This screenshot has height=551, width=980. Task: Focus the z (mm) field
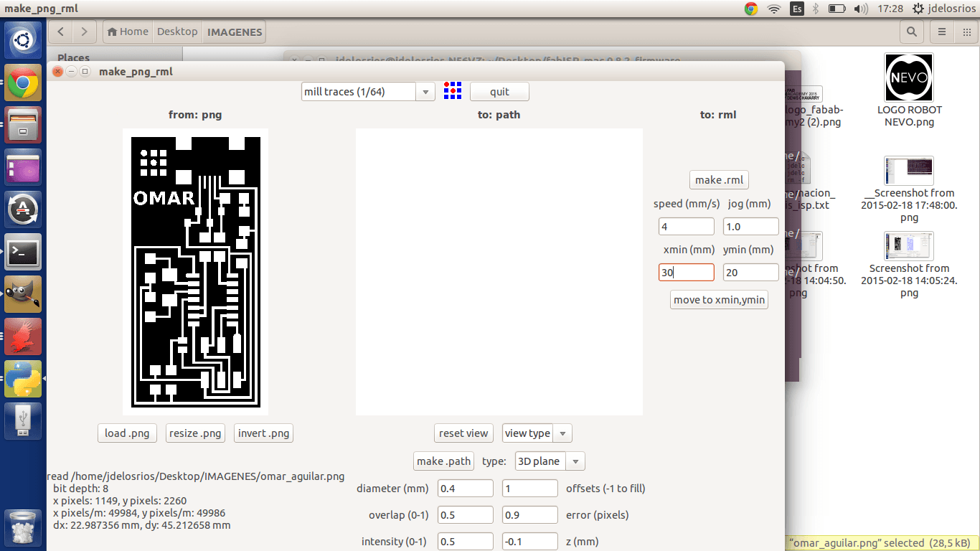[x=530, y=542]
